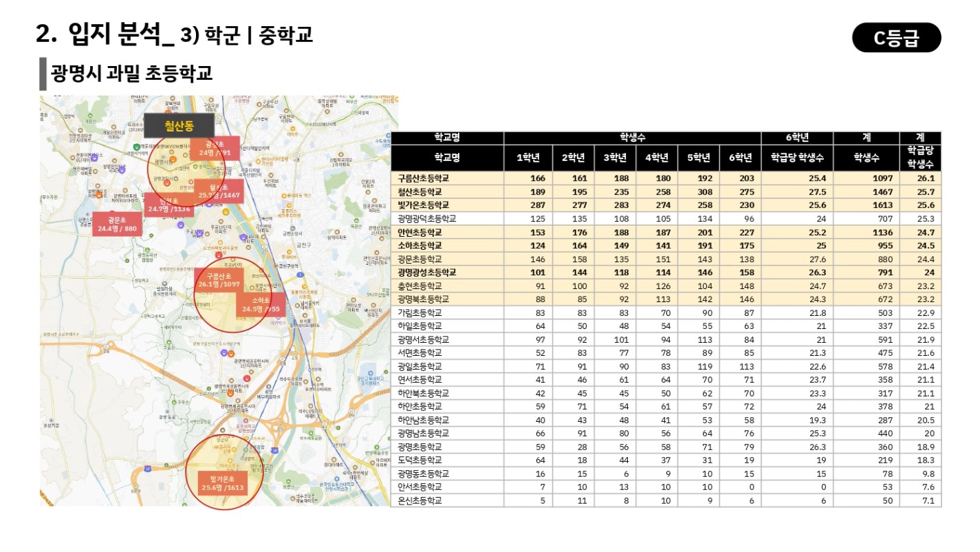Click the subtitle '광명시 과밀 초등학교'
Viewport: 980px width, 552px height.
coord(131,73)
